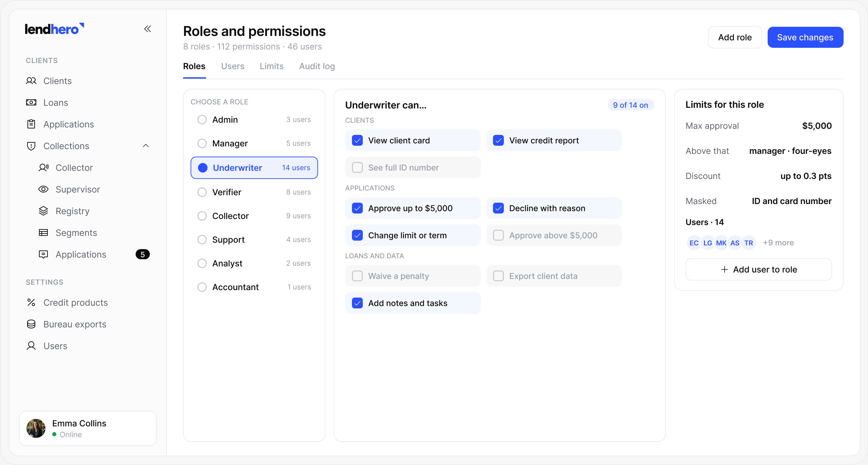Click the lendhero logo
The image size is (868, 465).
(54, 29)
